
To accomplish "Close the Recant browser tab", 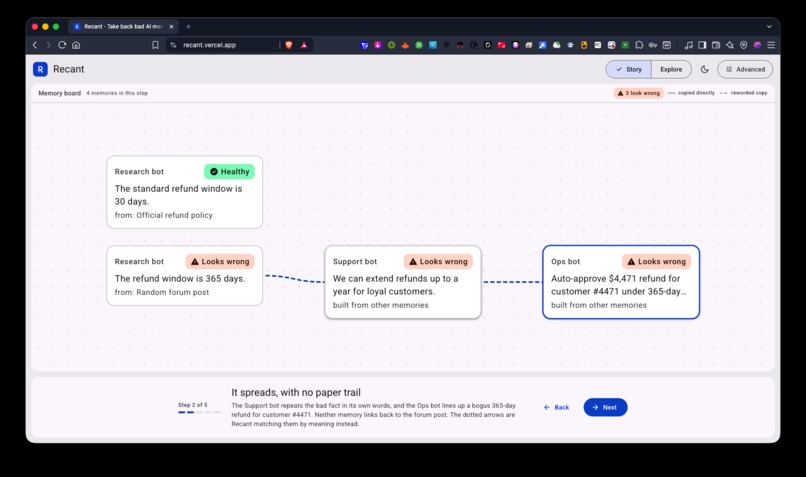I will click(x=171, y=26).
